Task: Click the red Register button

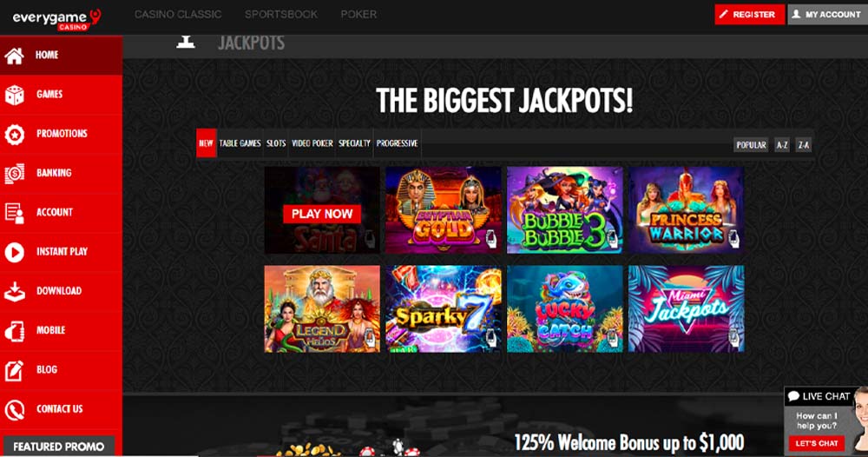Action: pyautogui.click(x=749, y=15)
